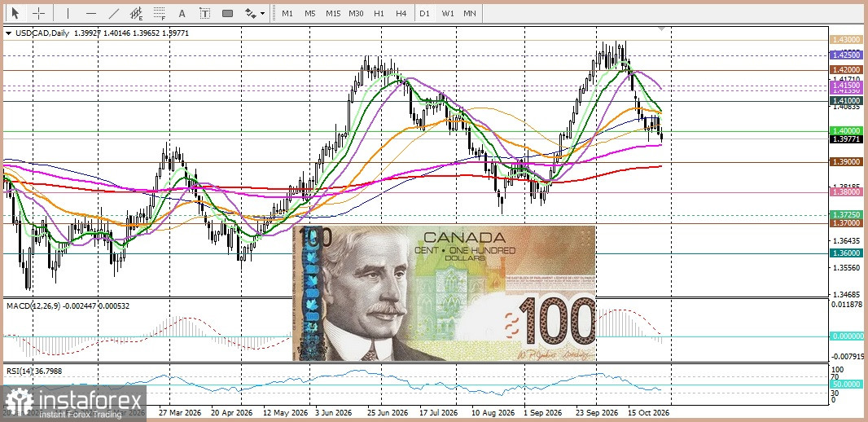Screen dimensions: 868x422
Task: Click the 1.39000 price level label
Action: click(x=846, y=161)
